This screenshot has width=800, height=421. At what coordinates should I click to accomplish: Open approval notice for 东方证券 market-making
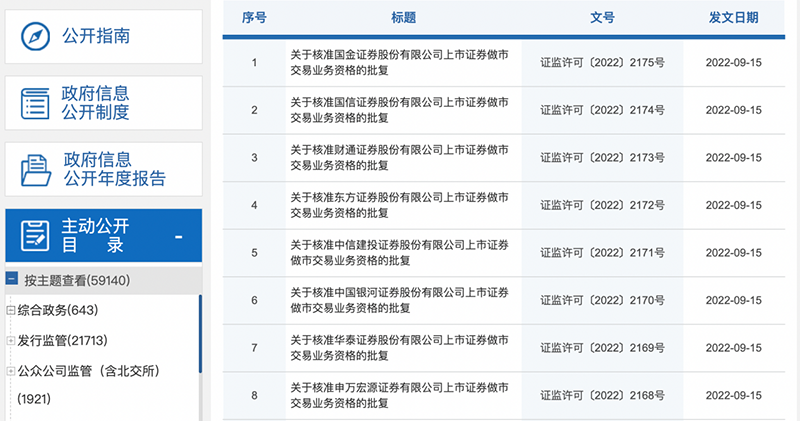399,205
